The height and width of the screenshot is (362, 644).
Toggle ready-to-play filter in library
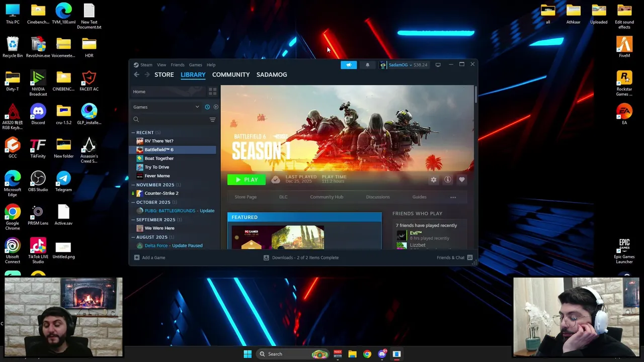pyautogui.click(x=216, y=107)
